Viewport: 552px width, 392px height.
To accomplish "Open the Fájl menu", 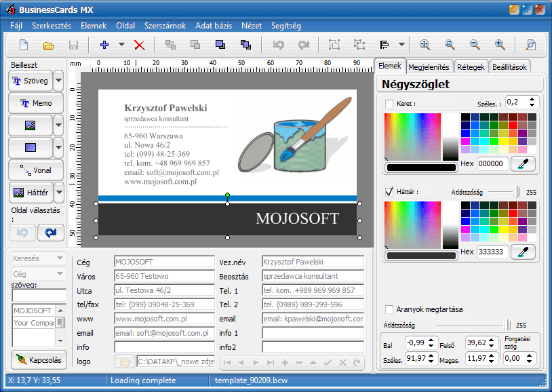I will click(x=16, y=26).
